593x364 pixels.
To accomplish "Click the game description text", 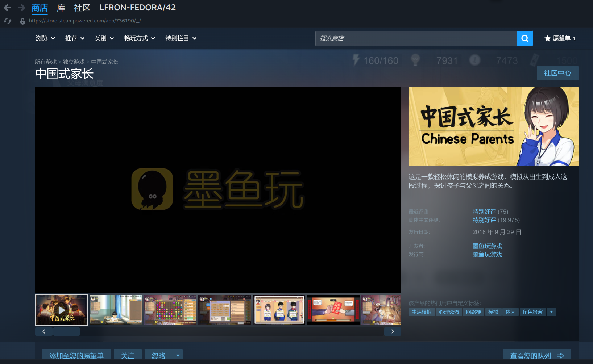I will (x=488, y=181).
